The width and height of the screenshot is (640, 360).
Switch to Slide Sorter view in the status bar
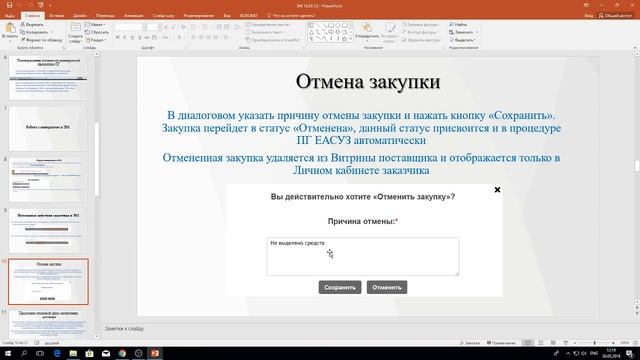(x=541, y=343)
